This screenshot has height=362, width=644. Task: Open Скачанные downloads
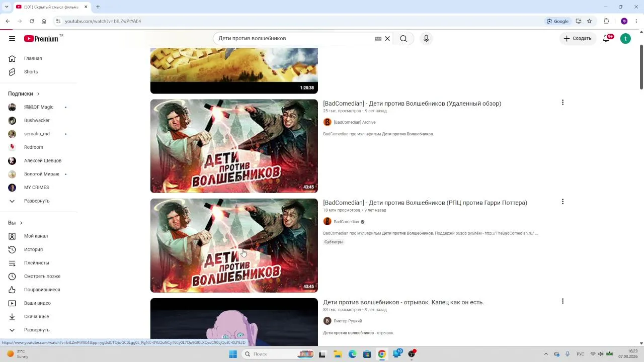[x=37, y=317]
